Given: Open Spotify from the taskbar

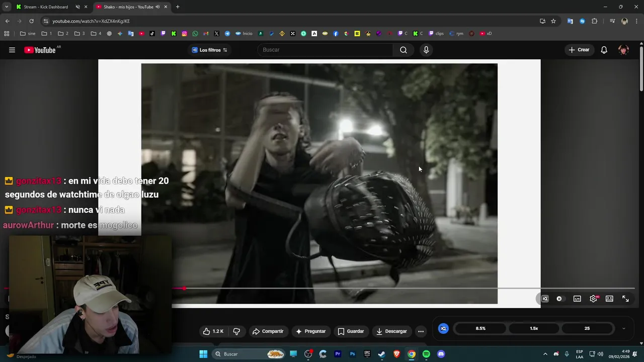Looking at the screenshot, I should point(426,354).
